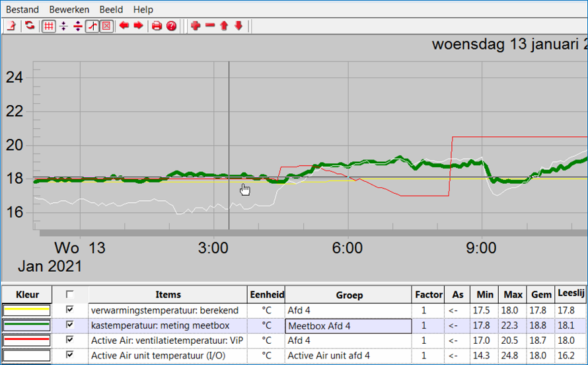Uncheck the verwarmingstemperatuur: berekend checkbox
This screenshot has width=588, height=365.
(69, 309)
